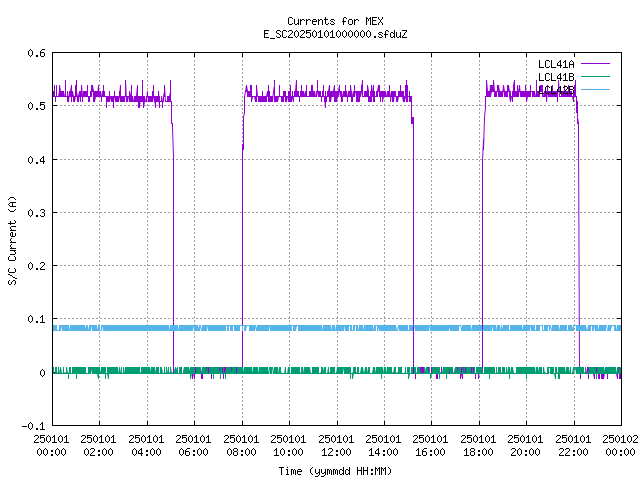Click the 0.1 y-axis tick label

[36, 319]
